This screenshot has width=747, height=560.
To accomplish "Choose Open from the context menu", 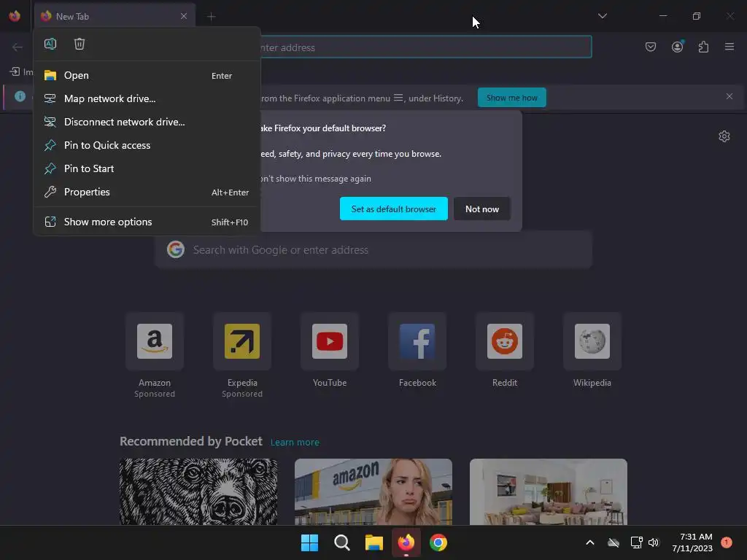I will (x=147, y=75).
